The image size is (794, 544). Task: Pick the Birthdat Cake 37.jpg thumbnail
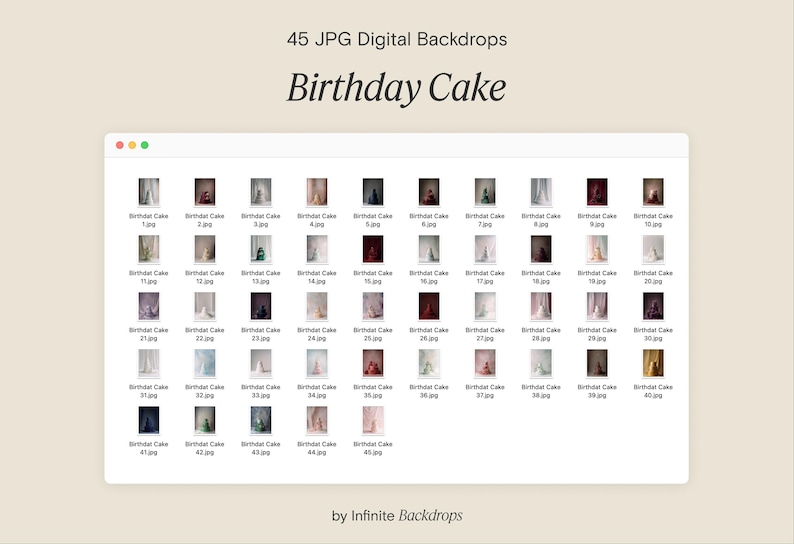click(x=485, y=363)
